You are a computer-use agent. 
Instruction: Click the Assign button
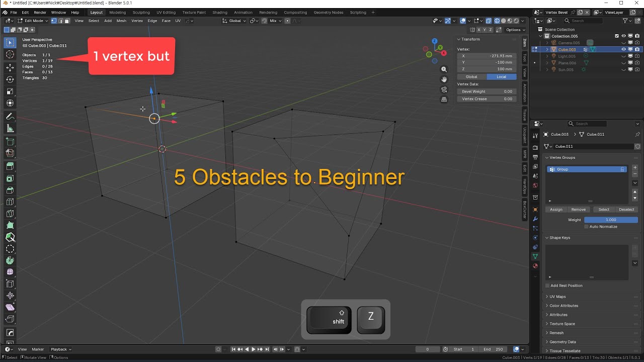[556, 210]
